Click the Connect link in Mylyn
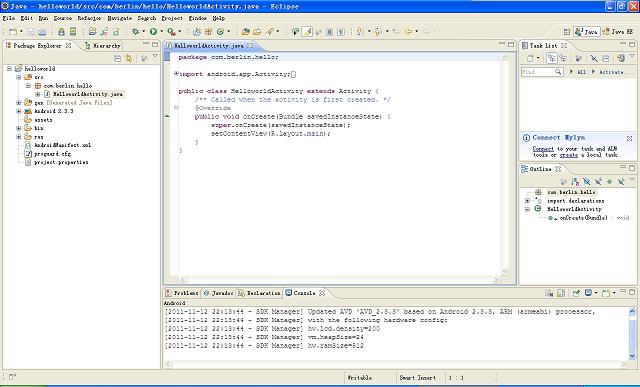Image resolution: width=640 pixels, height=387 pixels. point(543,149)
